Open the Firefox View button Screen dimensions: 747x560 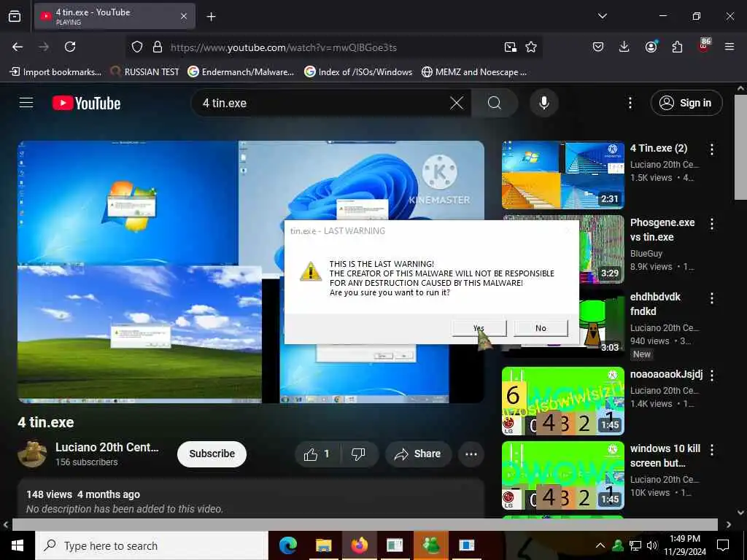[x=15, y=16]
